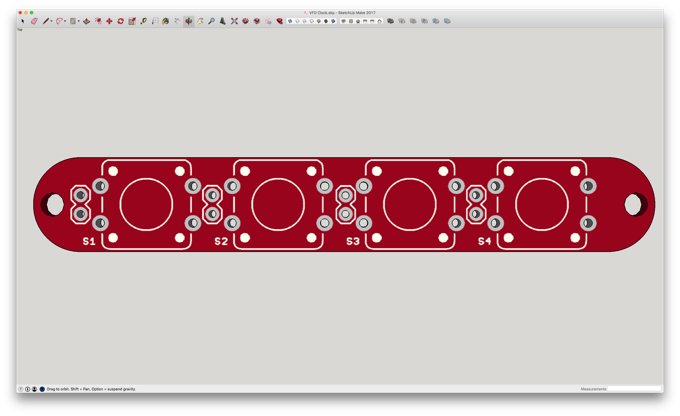680x416 pixels.
Task: Toggle X-Ray face style
Action: click(290, 21)
